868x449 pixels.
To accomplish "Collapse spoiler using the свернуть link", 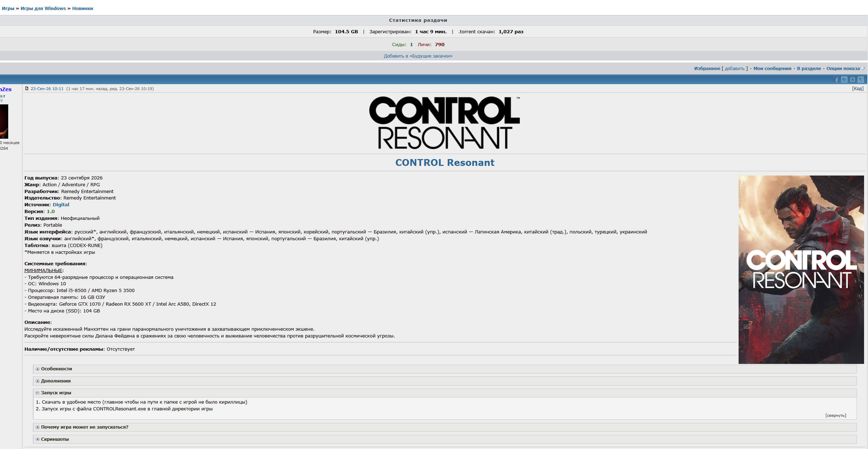I will coord(836,415).
